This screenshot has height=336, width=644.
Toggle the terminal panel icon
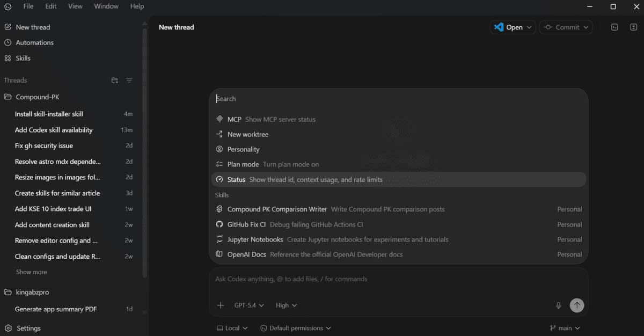coord(615,27)
